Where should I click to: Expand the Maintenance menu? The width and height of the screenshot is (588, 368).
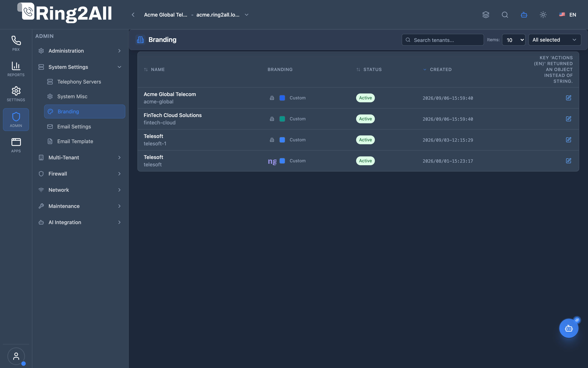(x=80, y=206)
